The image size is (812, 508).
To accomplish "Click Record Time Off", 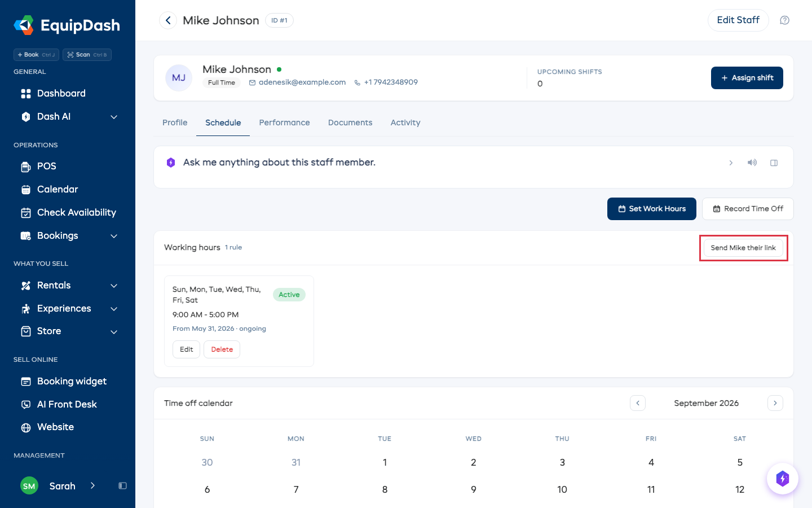I will click(748, 209).
